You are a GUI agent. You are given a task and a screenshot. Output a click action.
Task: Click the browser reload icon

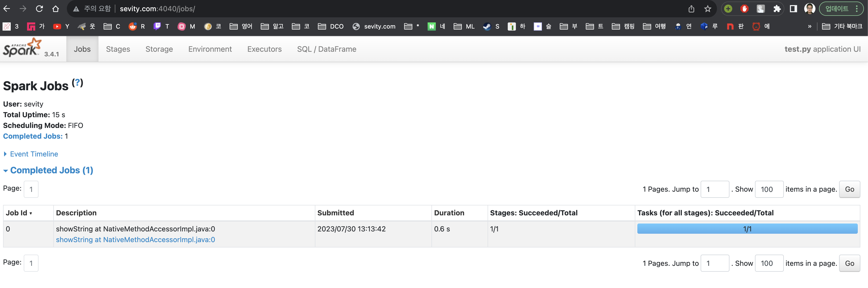[40, 9]
